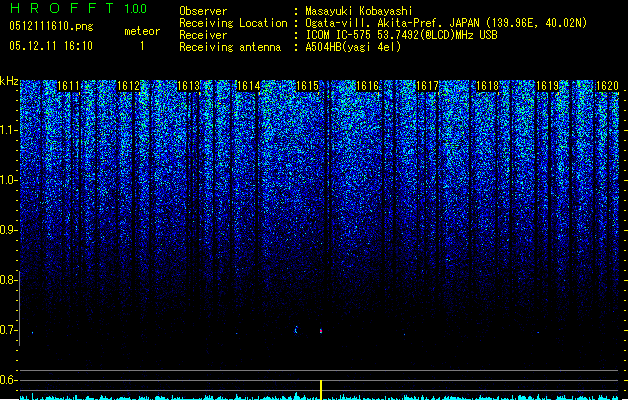Click the cyan echo left of the red echo
The height and width of the screenshot is (400, 629).
coord(296,330)
